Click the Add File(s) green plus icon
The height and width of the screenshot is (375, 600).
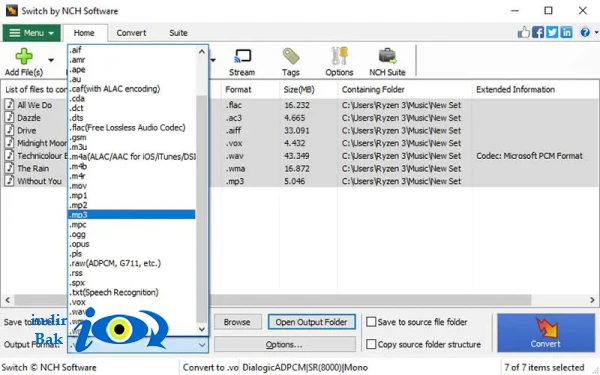pos(24,57)
